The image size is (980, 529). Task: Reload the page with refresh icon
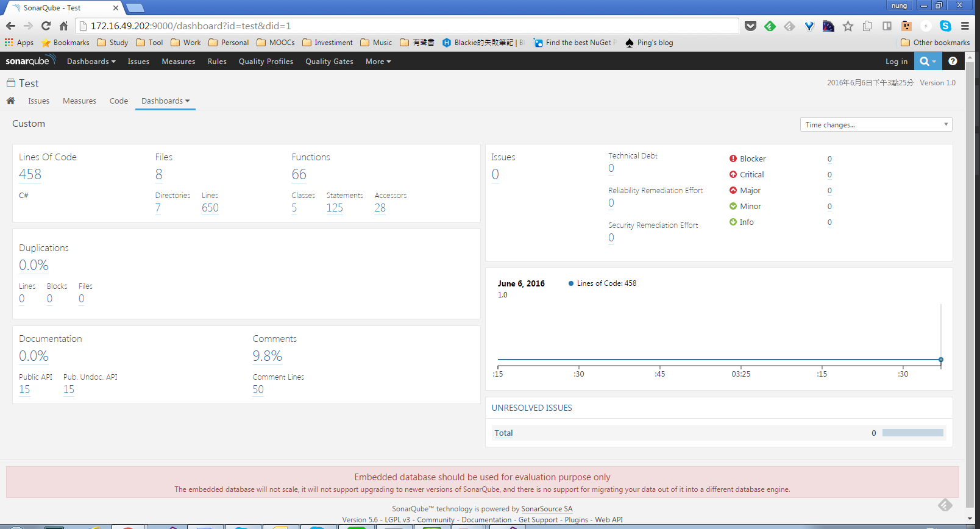[46, 26]
